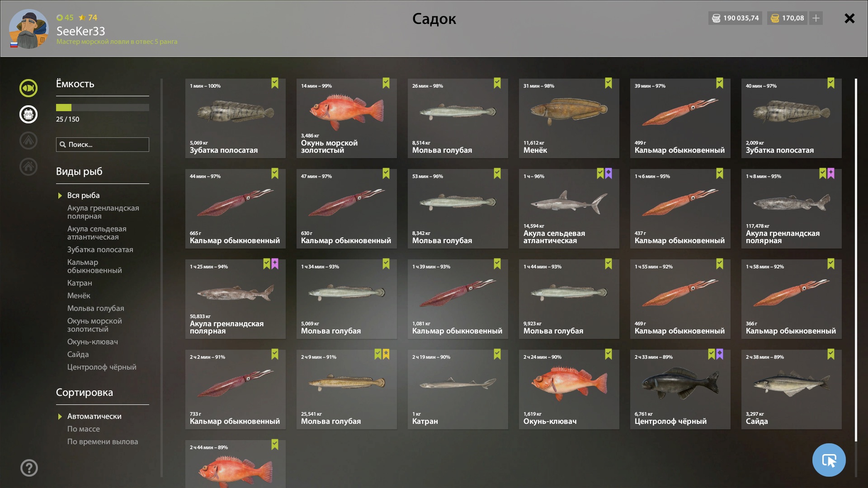This screenshot has width=868, height=488.
Task: Filter list by Мольва голубая
Action: point(96,308)
